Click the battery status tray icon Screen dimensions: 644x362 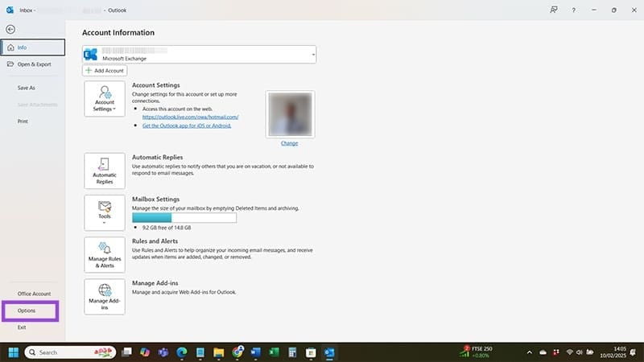click(590, 352)
